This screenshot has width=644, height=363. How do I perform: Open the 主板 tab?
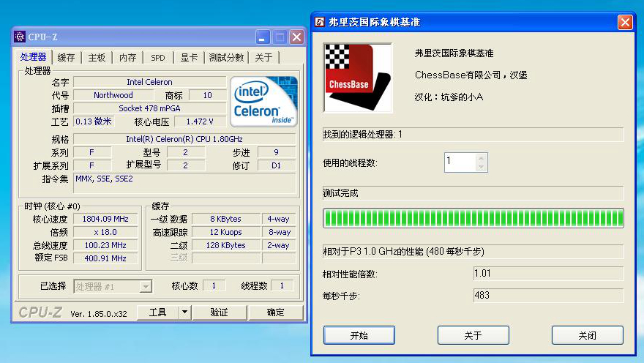tap(97, 58)
